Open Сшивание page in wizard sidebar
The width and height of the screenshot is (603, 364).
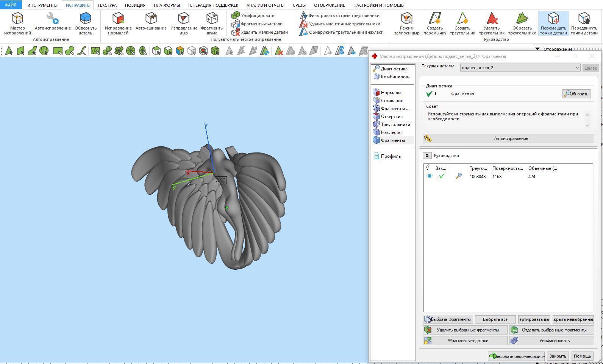tap(388, 101)
